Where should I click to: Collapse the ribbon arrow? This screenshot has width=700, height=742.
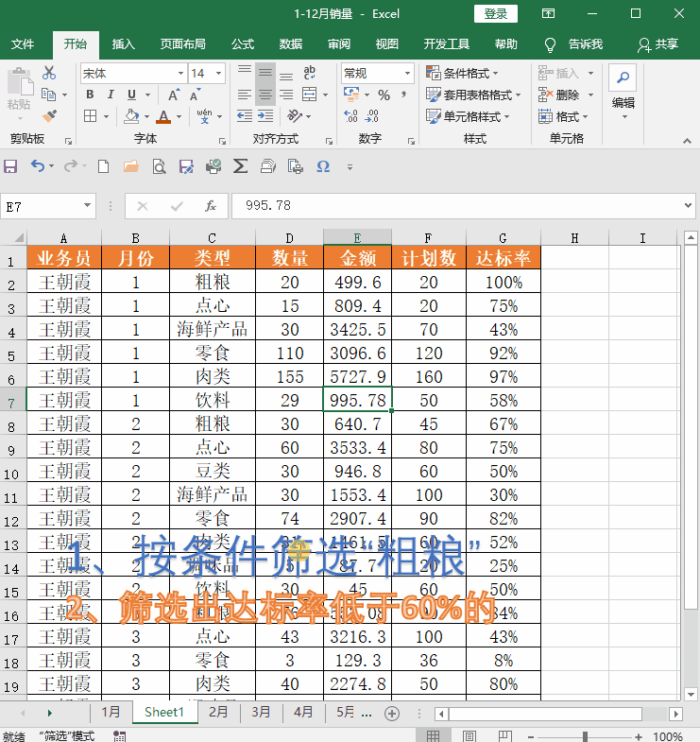[687, 141]
